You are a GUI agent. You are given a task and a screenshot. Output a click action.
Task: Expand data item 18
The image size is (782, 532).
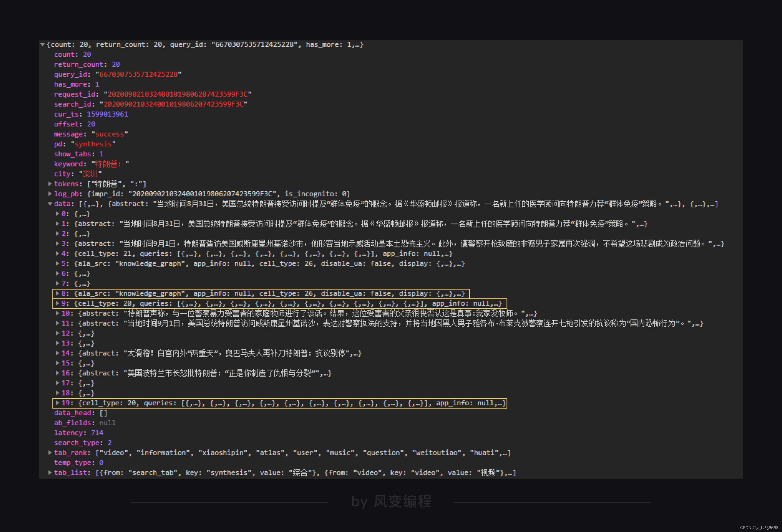pyautogui.click(x=57, y=393)
